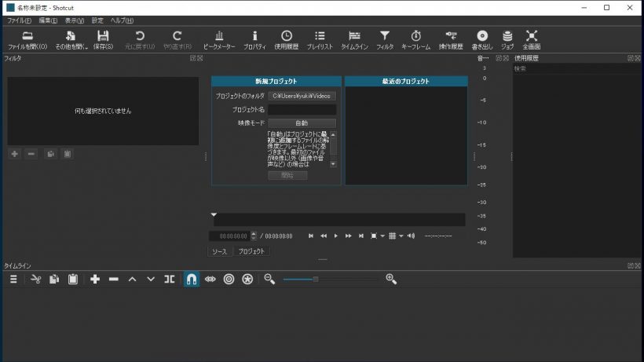This screenshot has height=362, width=644.
Task: Open the timeline hamburger menu
Action: (x=13, y=279)
